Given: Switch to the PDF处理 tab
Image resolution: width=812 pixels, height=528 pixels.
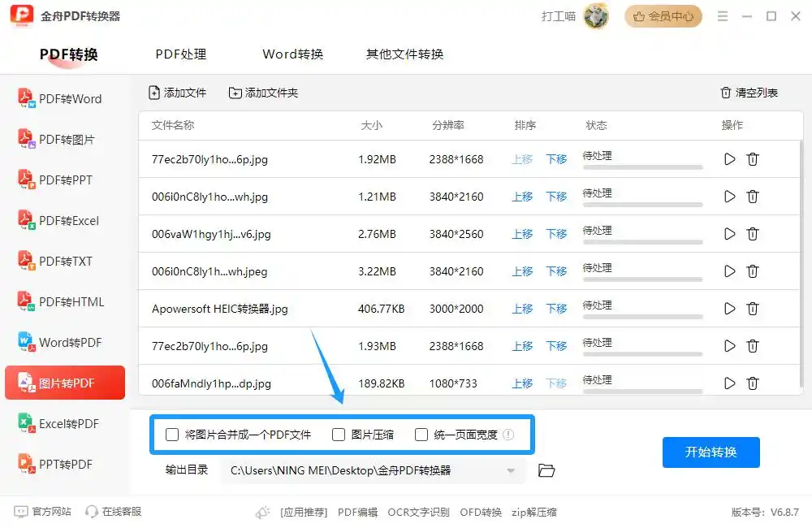Looking at the screenshot, I should (181, 54).
